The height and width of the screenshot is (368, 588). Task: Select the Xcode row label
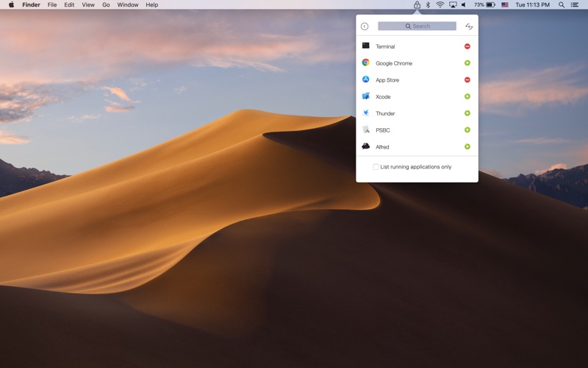[x=383, y=97]
